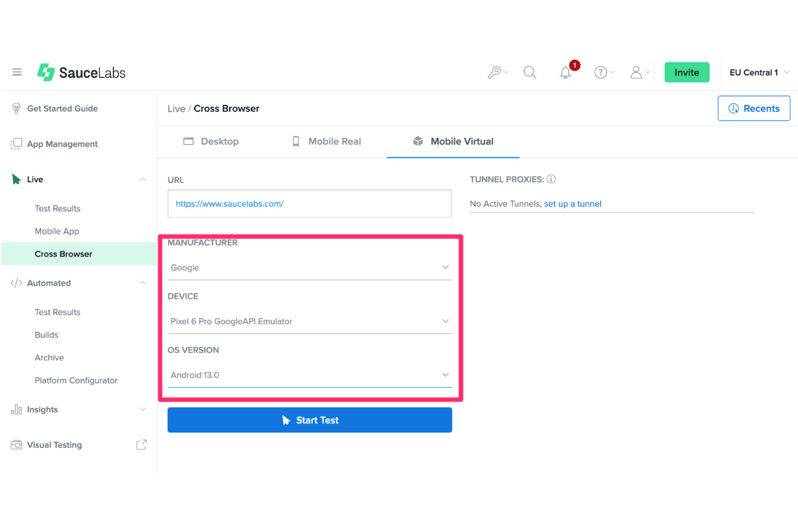
Task: Switch to the Mobile Real tab
Action: (326, 141)
